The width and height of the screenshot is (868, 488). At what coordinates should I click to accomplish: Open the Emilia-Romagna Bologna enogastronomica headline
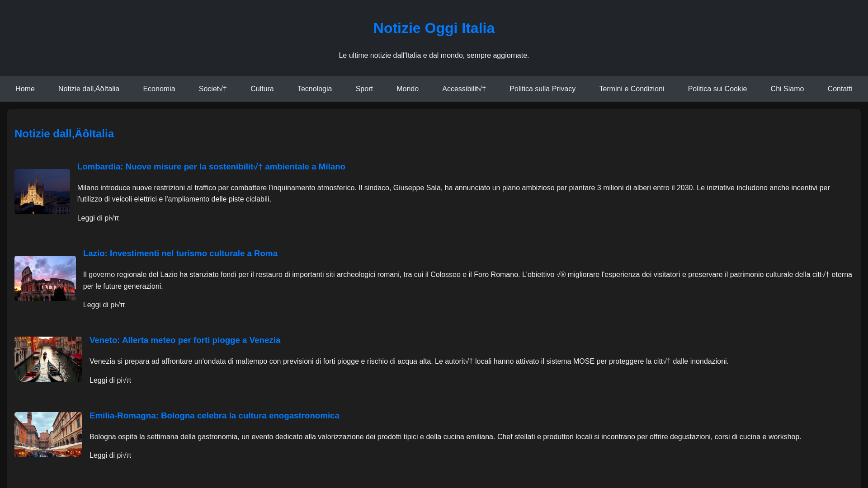(x=214, y=416)
